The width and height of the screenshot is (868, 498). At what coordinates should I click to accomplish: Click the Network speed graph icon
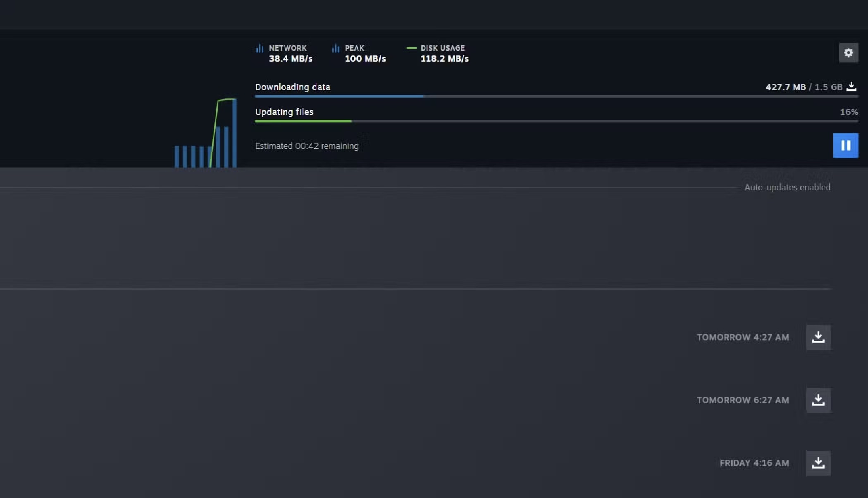click(259, 48)
